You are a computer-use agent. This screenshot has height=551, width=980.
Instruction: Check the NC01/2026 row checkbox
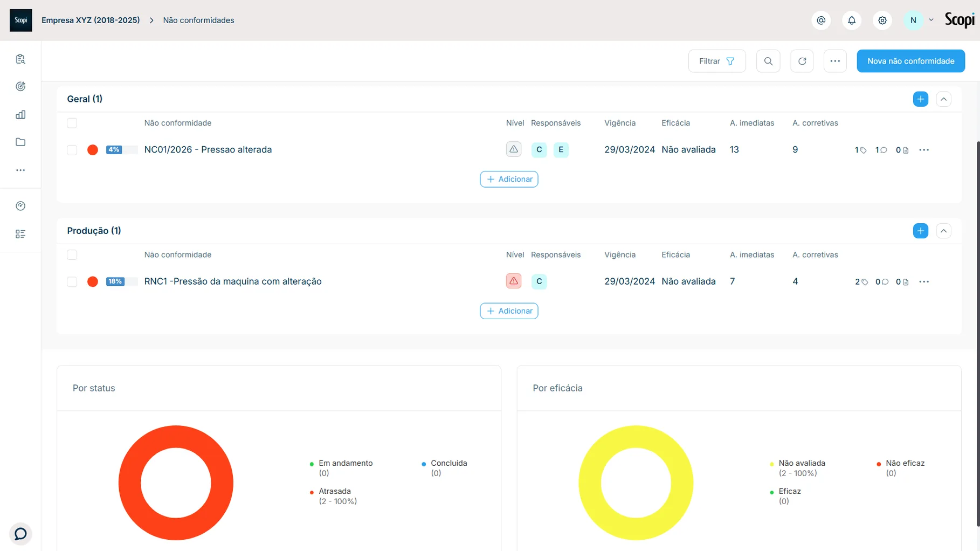coord(72,150)
